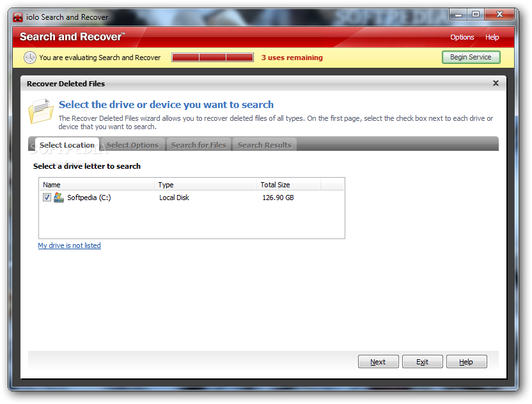Click the Exit button
532x404 pixels.
422,362
